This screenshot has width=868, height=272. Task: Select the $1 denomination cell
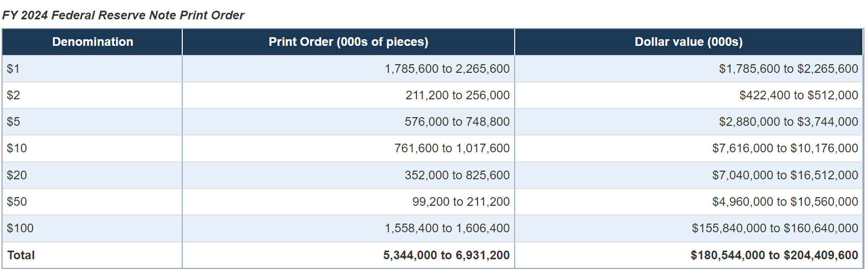click(x=13, y=69)
